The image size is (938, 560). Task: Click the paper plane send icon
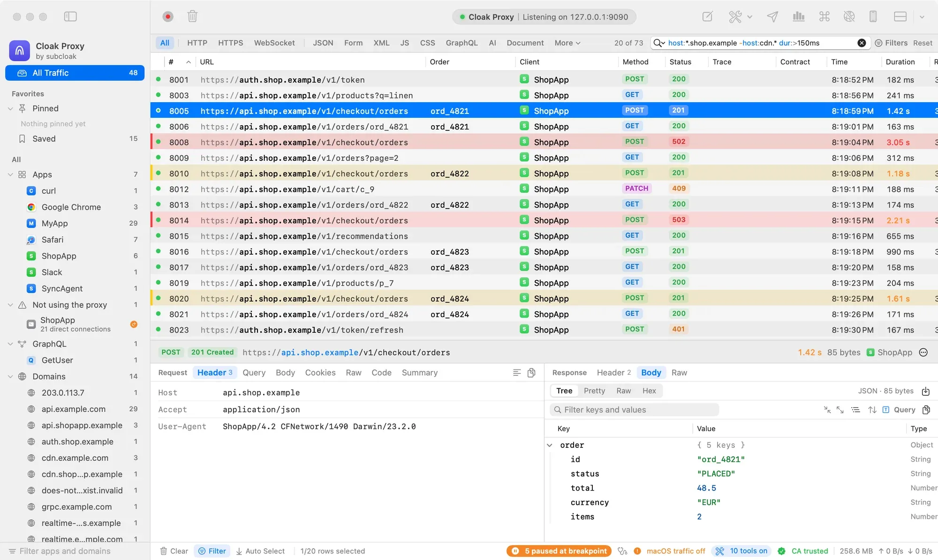(x=772, y=16)
